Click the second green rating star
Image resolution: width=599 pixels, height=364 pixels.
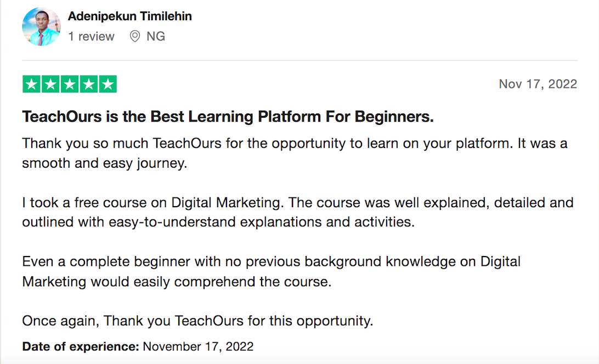(50, 84)
